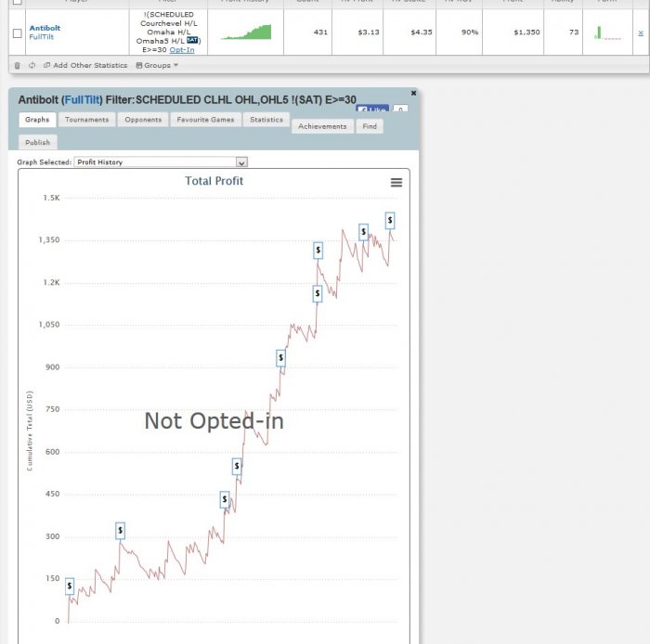Click the average stake value $4.35

pos(422,32)
